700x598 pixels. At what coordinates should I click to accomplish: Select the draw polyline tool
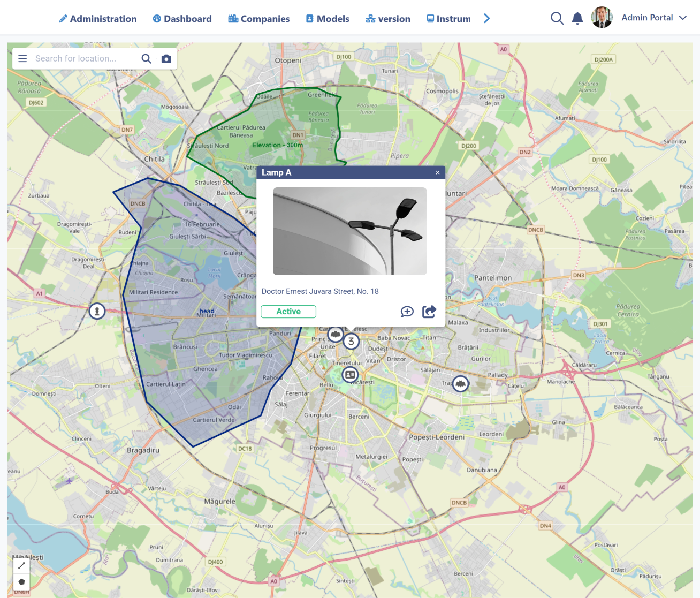tap(21, 565)
